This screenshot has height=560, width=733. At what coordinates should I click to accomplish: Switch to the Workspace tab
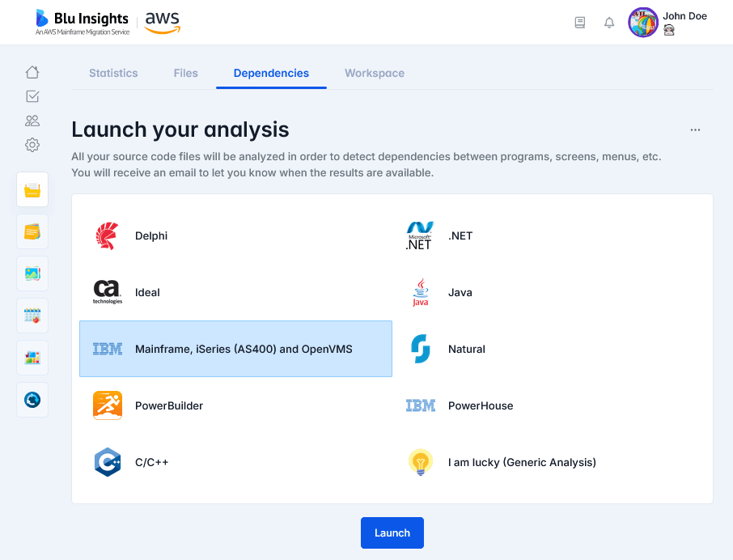click(375, 73)
